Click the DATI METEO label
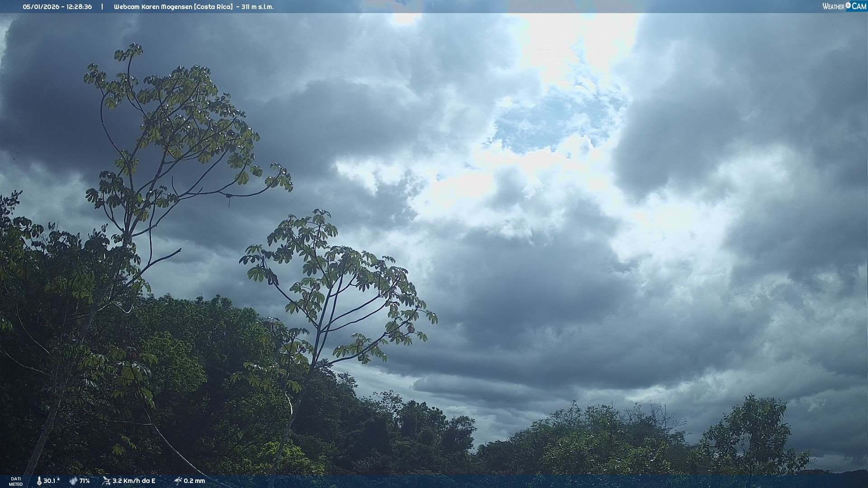The height and width of the screenshot is (488, 868). coord(16,482)
